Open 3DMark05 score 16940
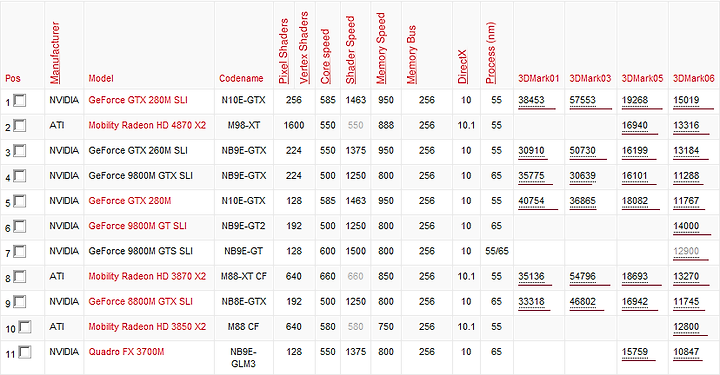This screenshot has height=375, width=720. (x=635, y=125)
